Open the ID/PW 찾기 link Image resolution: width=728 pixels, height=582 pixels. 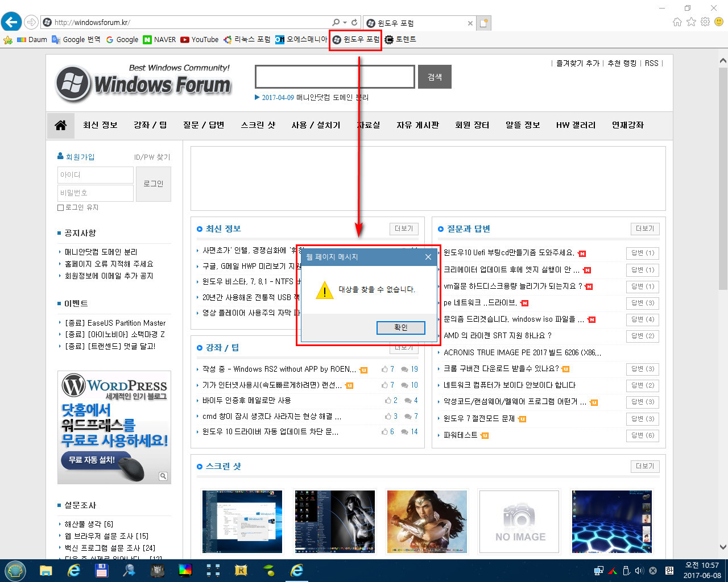coord(152,157)
